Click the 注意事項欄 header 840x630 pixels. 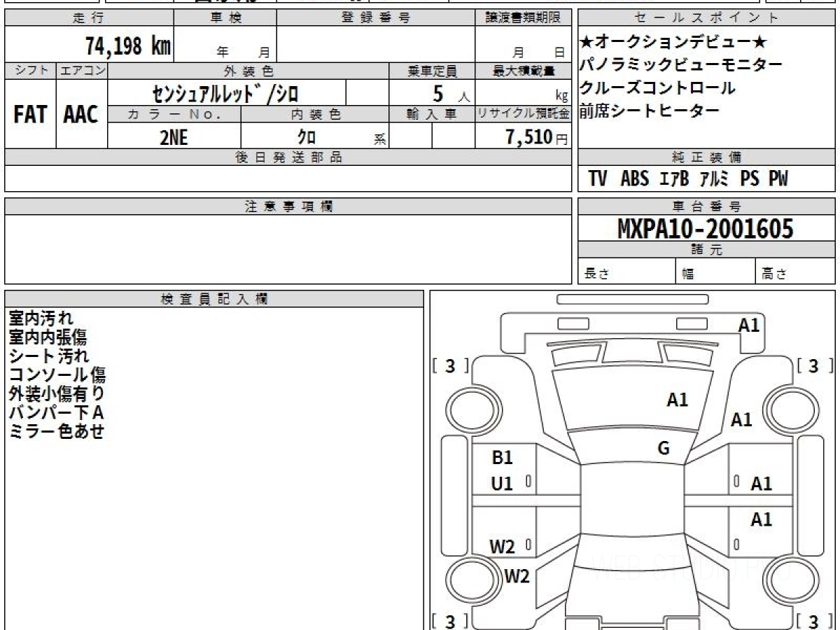coord(288,206)
